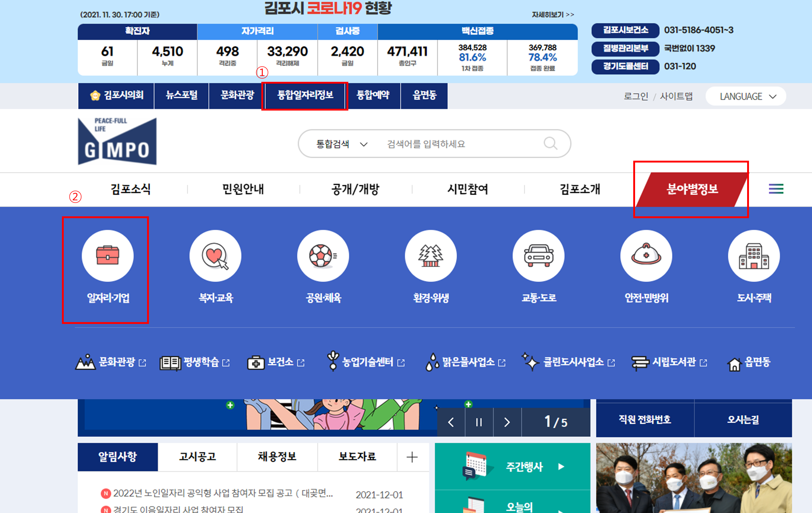Open the 복지·교육 heart icon
The height and width of the screenshot is (513, 812).
tap(215, 255)
